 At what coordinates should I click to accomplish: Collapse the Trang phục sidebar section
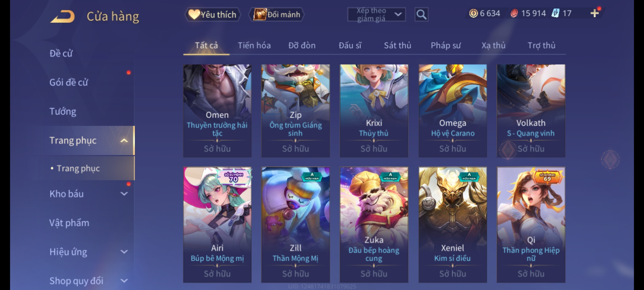click(124, 140)
